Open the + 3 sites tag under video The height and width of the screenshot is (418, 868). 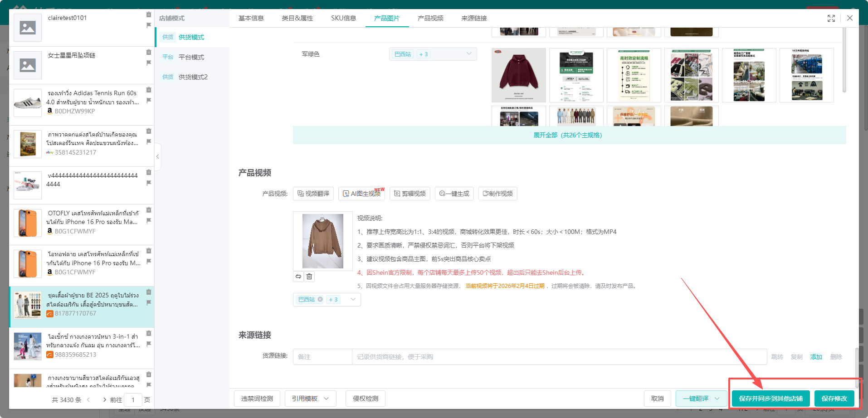coord(333,300)
